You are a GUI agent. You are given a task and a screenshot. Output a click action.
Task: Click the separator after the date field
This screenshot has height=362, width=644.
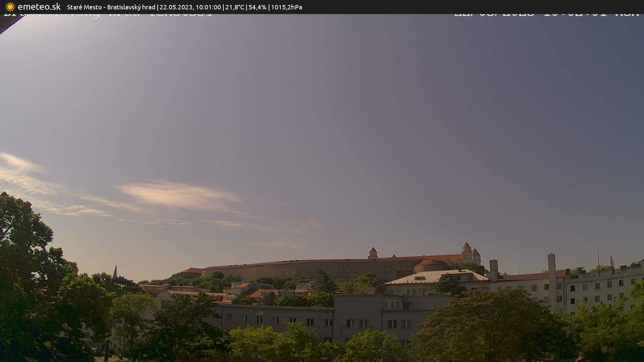pos(224,7)
